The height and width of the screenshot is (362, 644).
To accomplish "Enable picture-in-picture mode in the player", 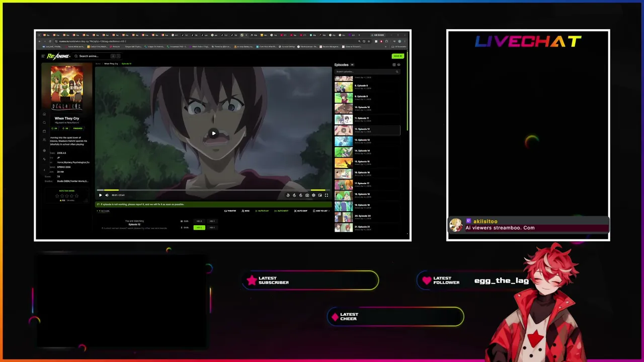I will [x=320, y=195].
